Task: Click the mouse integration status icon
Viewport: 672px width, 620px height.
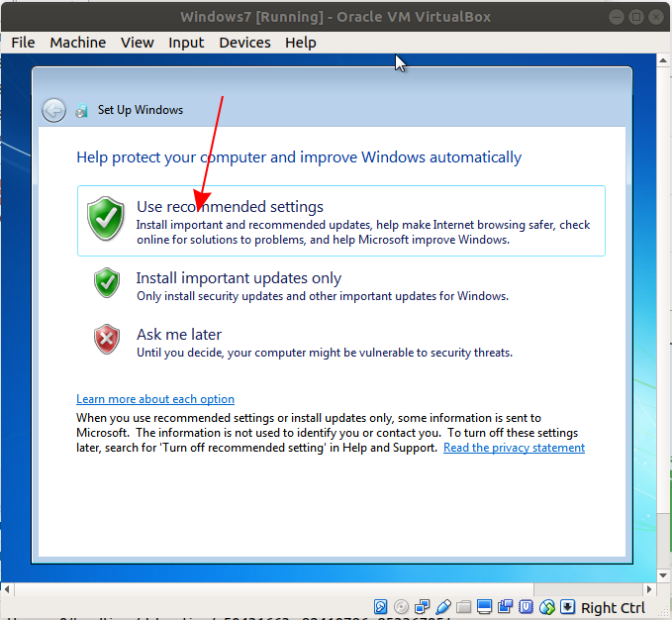Action: (547, 607)
